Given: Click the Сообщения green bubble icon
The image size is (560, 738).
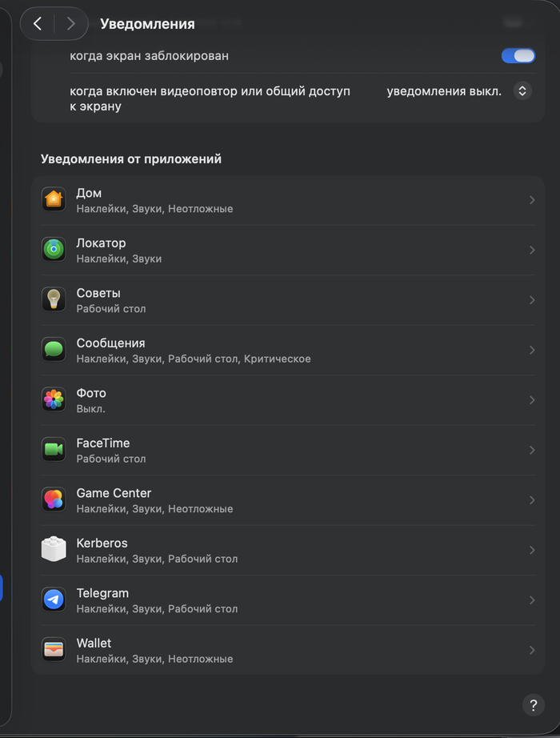Looking at the screenshot, I should (x=54, y=350).
